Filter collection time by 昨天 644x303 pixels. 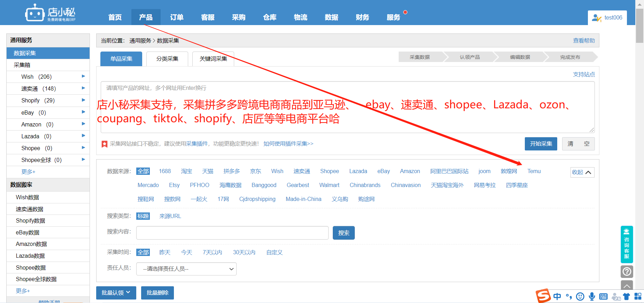click(x=165, y=252)
